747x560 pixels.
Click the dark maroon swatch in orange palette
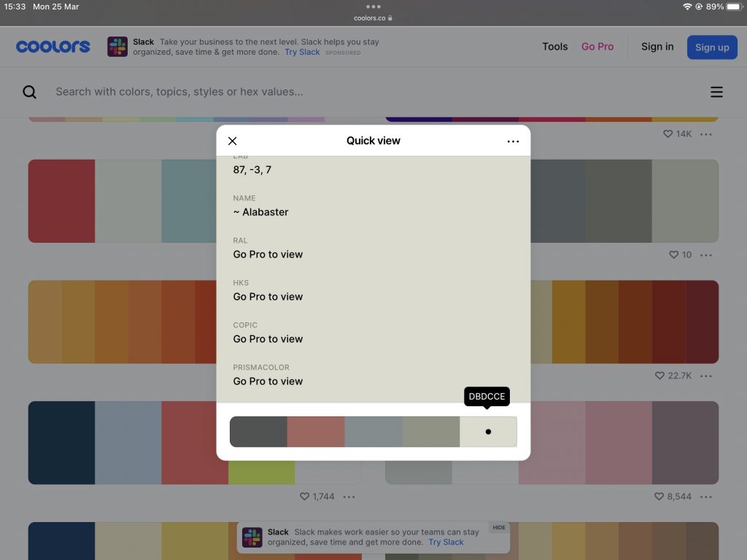coord(703,322)
